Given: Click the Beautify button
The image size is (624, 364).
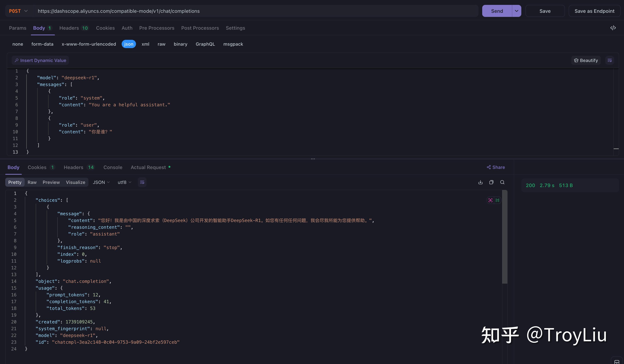Looking at the screenshot, I should pos(586,60).
